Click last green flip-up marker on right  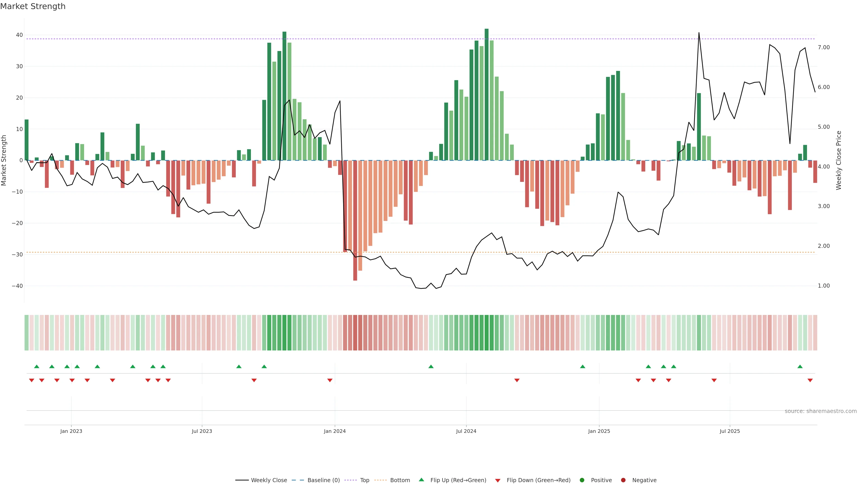click(x=800, y=366)
